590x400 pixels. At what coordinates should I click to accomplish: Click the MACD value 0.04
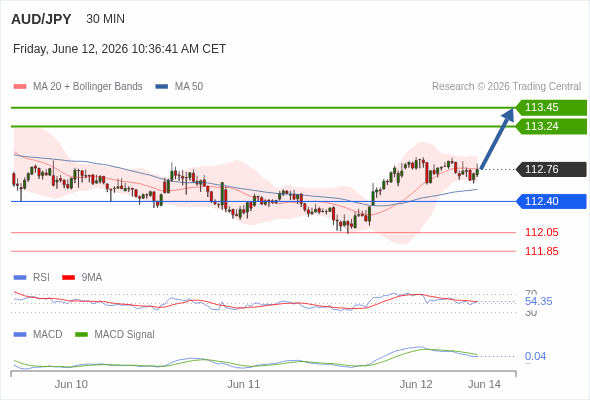point(535,356)
